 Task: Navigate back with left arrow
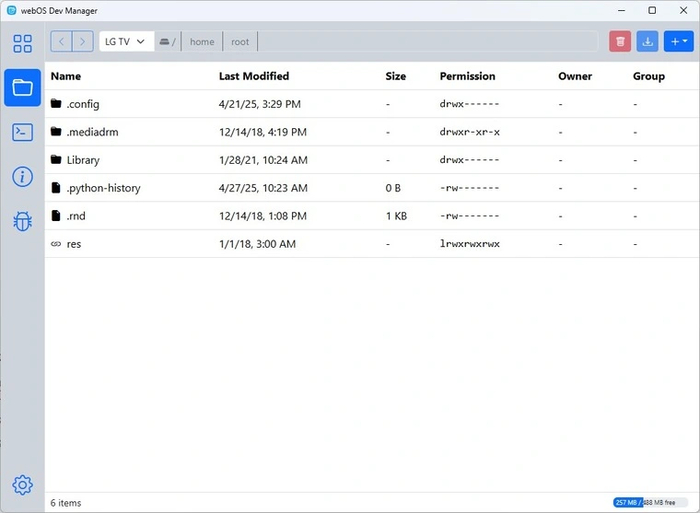61,42
